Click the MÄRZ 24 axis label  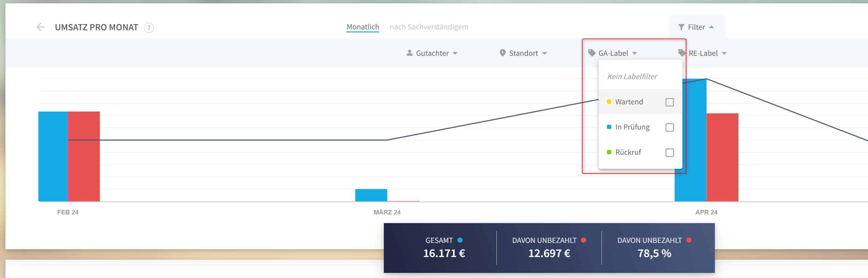[x=387, y=212]
